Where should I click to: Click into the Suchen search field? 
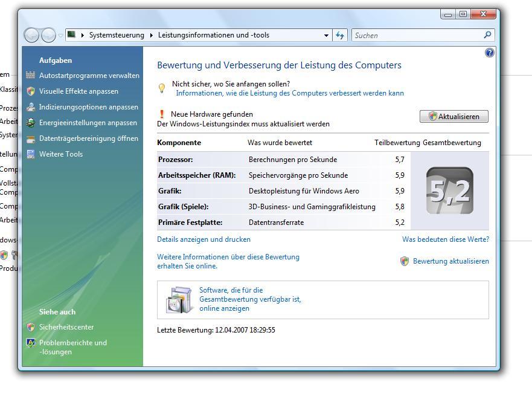click(417, 35)
